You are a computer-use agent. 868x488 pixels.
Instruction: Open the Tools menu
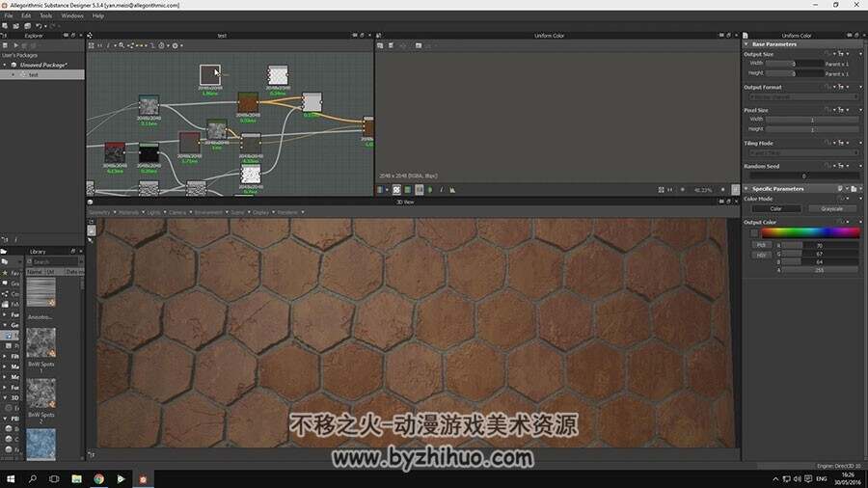[46, 16]
